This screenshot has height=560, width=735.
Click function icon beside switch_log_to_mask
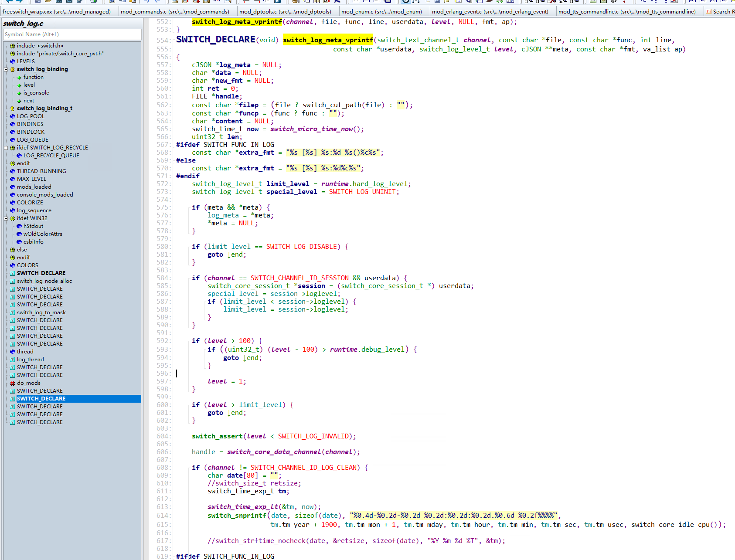(13, 312)
